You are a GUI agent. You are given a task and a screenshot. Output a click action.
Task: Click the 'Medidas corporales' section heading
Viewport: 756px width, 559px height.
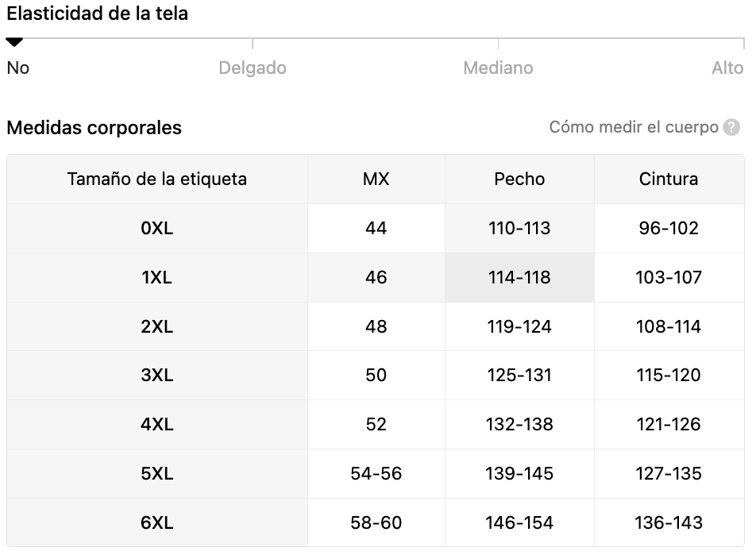pos(94,128)
